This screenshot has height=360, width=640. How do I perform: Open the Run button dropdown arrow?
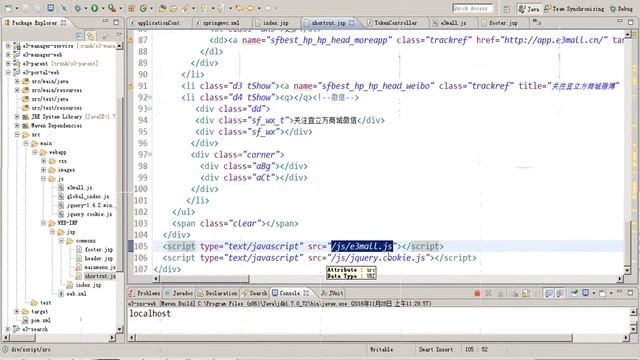pyautogui.click(x=103, y=8)
